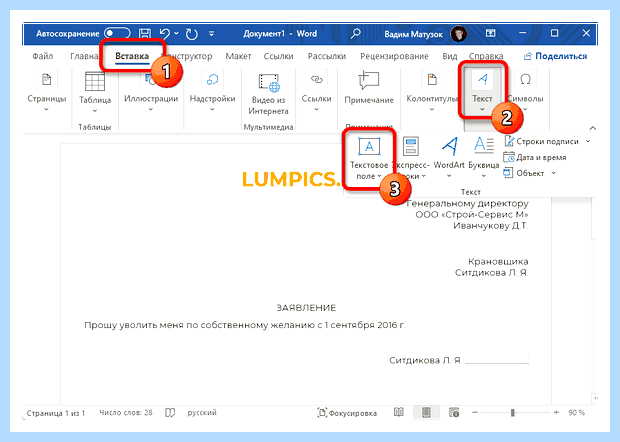Collapse the ribbon with the chevron

pos(592,128)
